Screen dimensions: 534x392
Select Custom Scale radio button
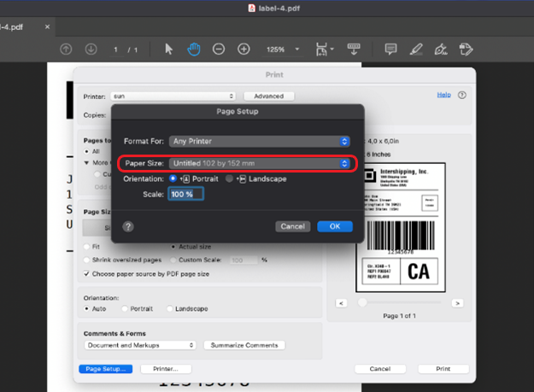[x=173, y=260]
